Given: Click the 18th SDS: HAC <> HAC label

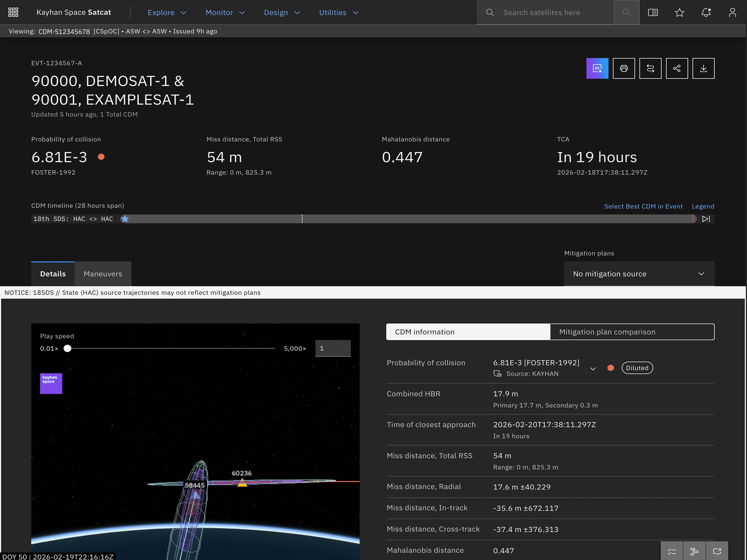Looking at the screenshot, I should coord(73,219).
